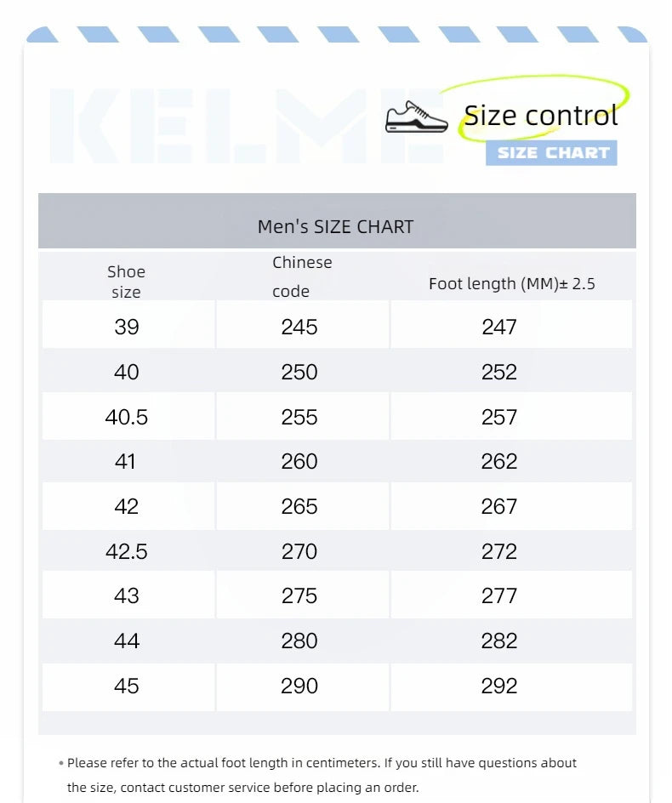Click foot length 252 cell
Viewport: 672px width, 803px height.
click(x=499, y=372)
